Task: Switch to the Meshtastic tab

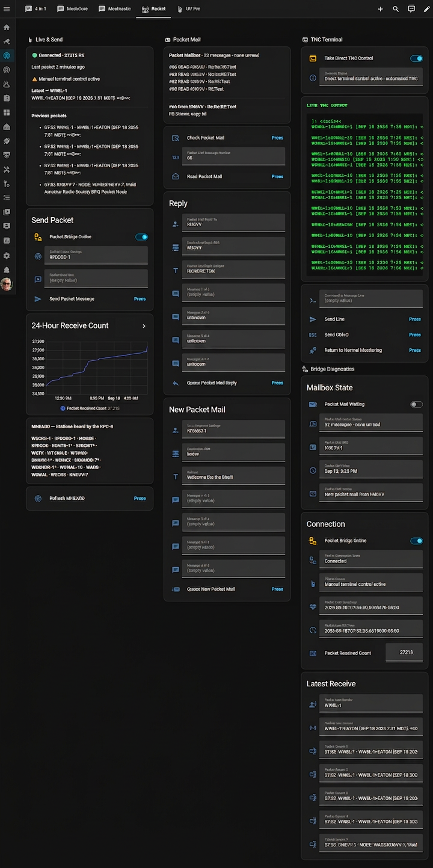Action: point(115,9)
